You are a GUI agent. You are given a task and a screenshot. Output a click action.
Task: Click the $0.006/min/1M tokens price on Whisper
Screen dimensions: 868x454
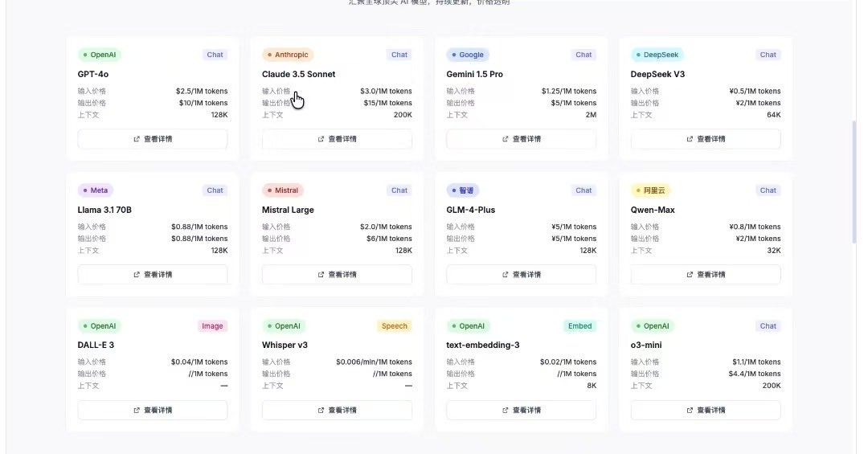tap(374, 362)
